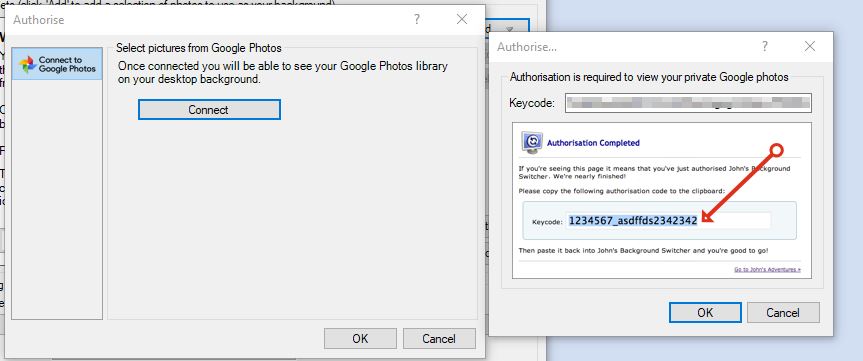Click the Authorisation Completed heading text

[x=593, y=143]
